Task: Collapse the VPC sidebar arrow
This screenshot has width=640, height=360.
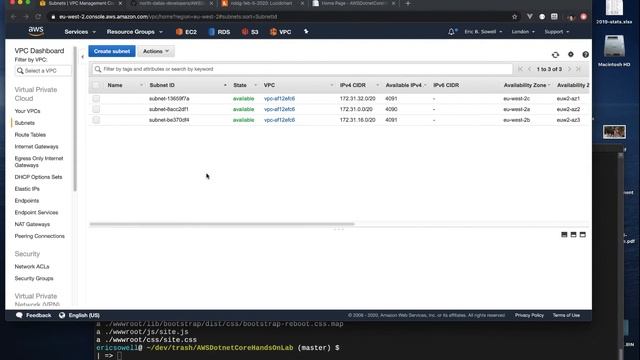Action: coord(82,57)
